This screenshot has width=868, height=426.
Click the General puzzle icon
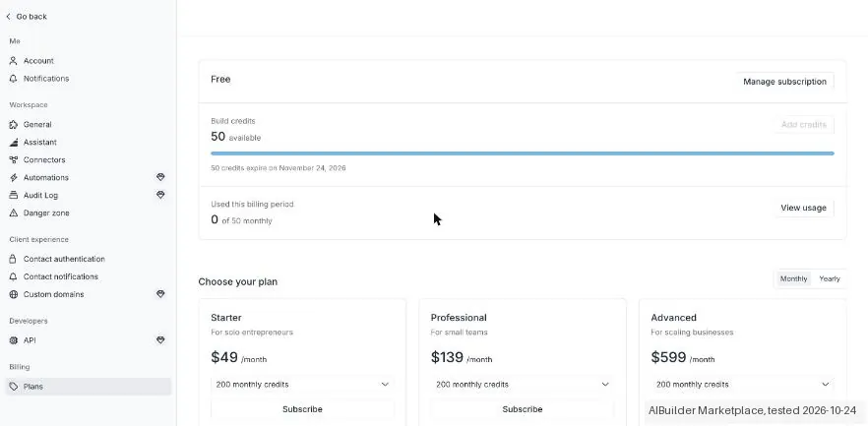[14, 125]
